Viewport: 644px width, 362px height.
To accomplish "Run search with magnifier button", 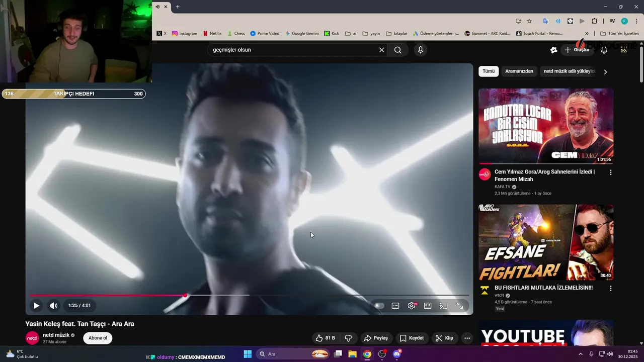I will pyautogui.click(x=398, y=50).
